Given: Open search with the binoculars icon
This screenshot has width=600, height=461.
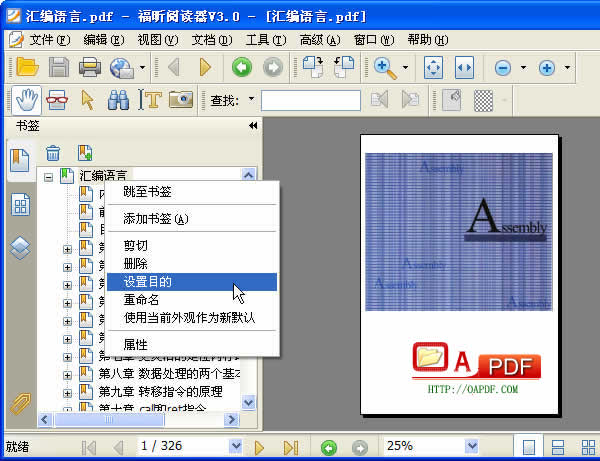Looking at the screenshot, I should click(x=118, y=100).
